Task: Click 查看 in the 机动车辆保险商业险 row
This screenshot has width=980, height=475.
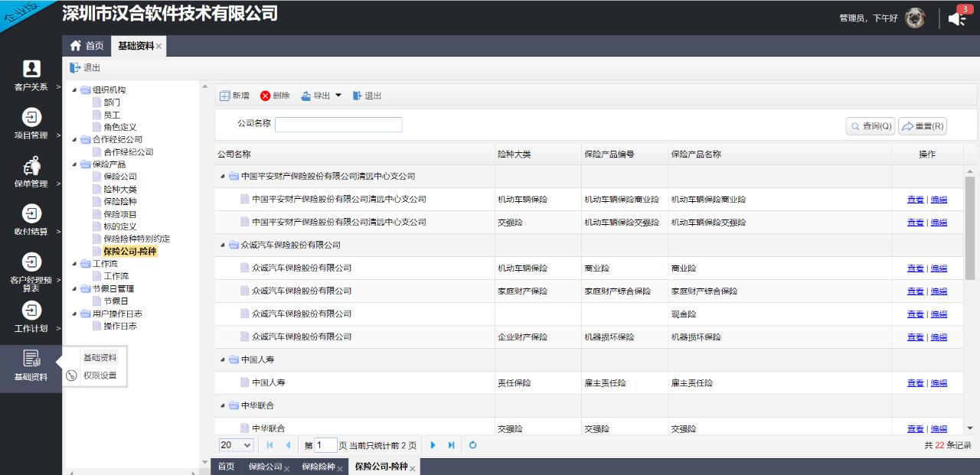Action: [916, 200]
